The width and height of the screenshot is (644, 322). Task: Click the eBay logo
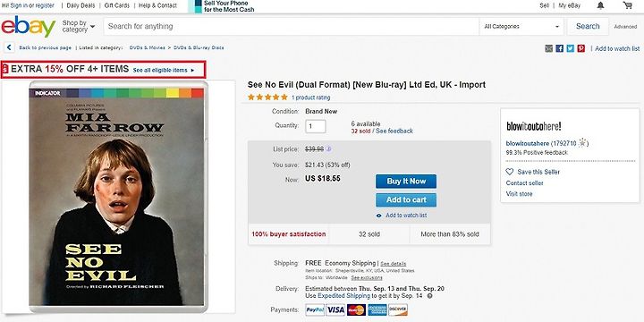click(x=29, y=26)
